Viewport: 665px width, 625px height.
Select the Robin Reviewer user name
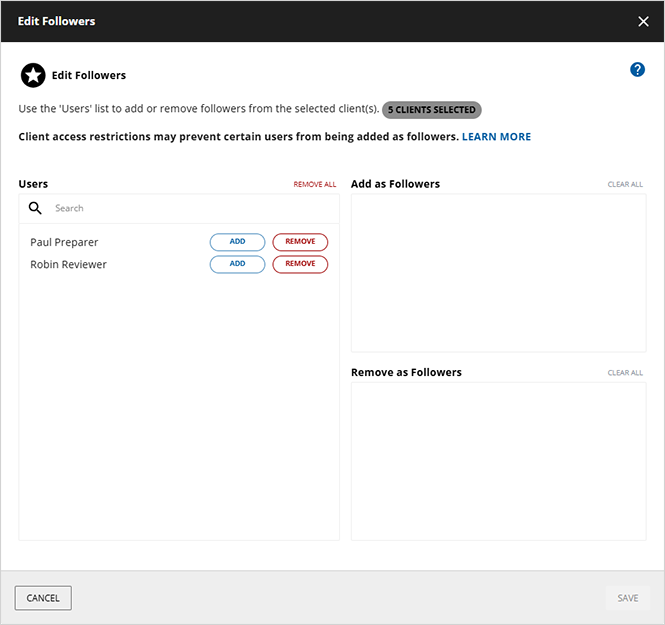pos(68,264)
